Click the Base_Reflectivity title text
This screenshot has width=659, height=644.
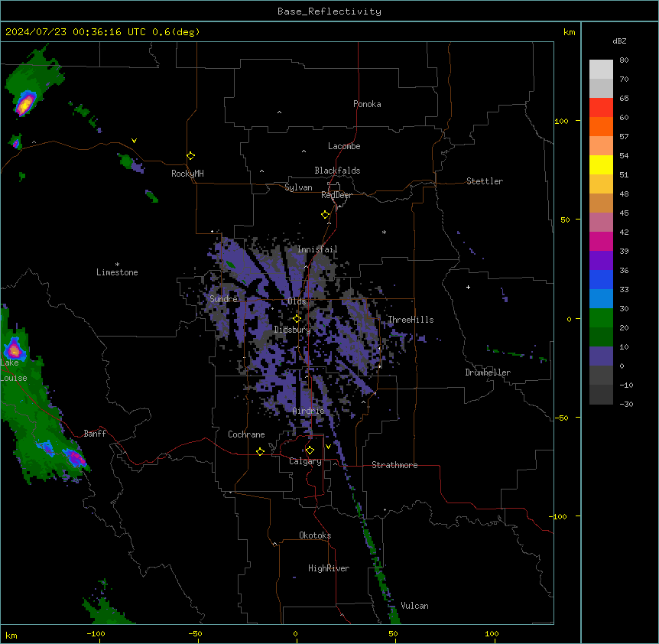click(329, 11)
